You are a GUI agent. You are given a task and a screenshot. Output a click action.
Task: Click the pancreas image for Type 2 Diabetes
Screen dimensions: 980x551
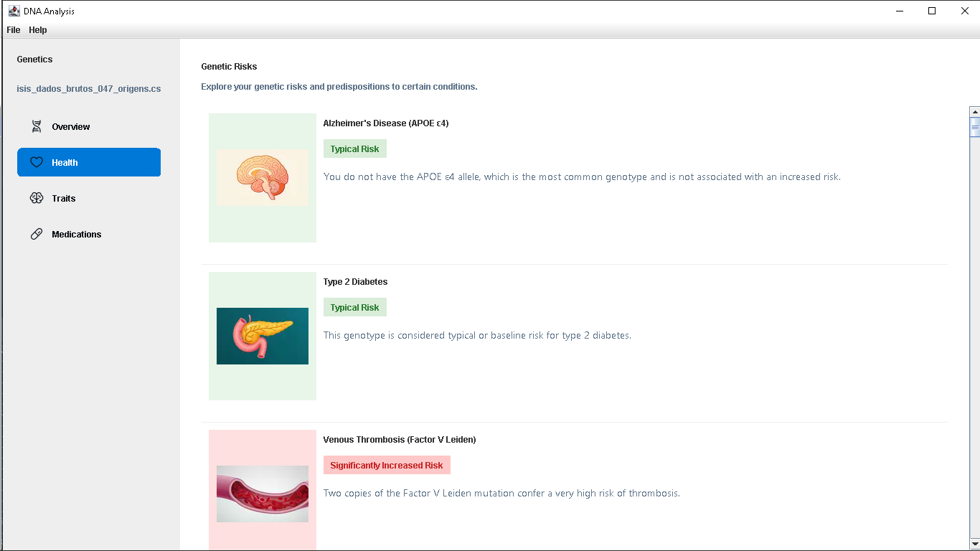(262, 336)
